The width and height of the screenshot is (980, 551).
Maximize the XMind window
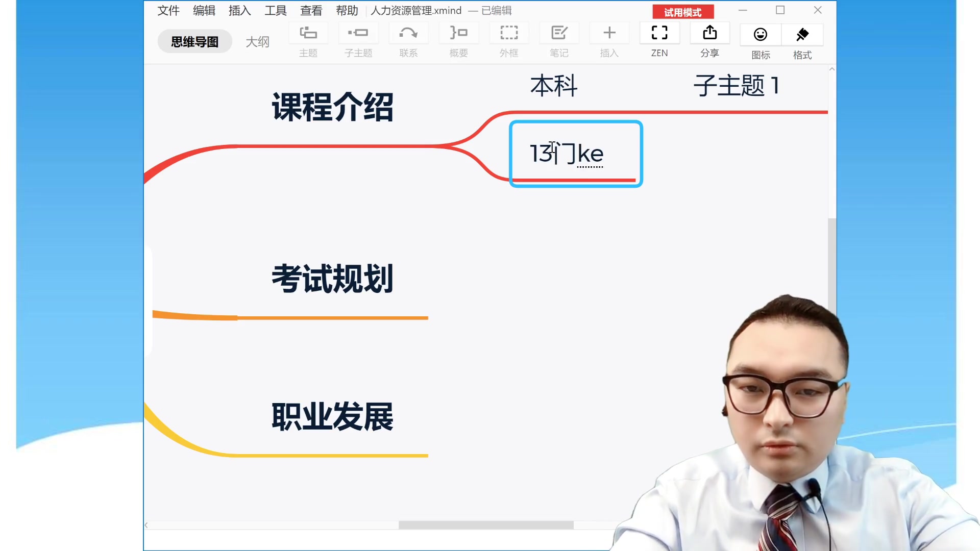coord(780,10)
